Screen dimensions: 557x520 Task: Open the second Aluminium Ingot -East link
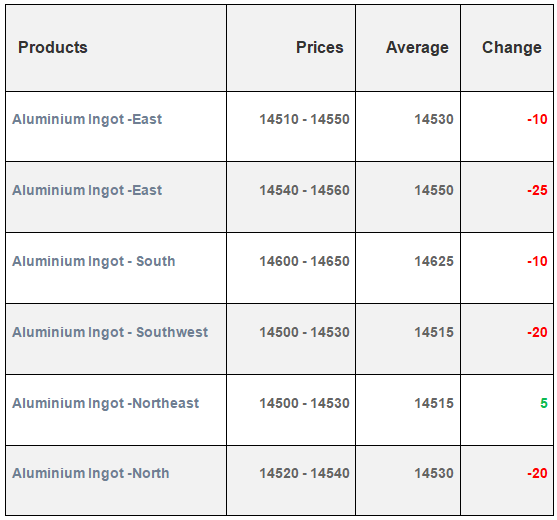click(87, 190)
